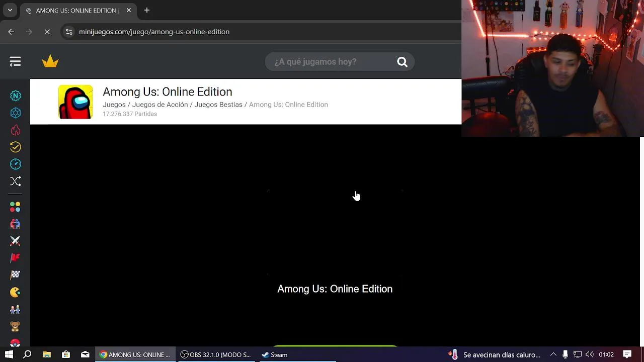
Task: Open the 'N' new games sidebar icon
Action: (x=16, y=96)
